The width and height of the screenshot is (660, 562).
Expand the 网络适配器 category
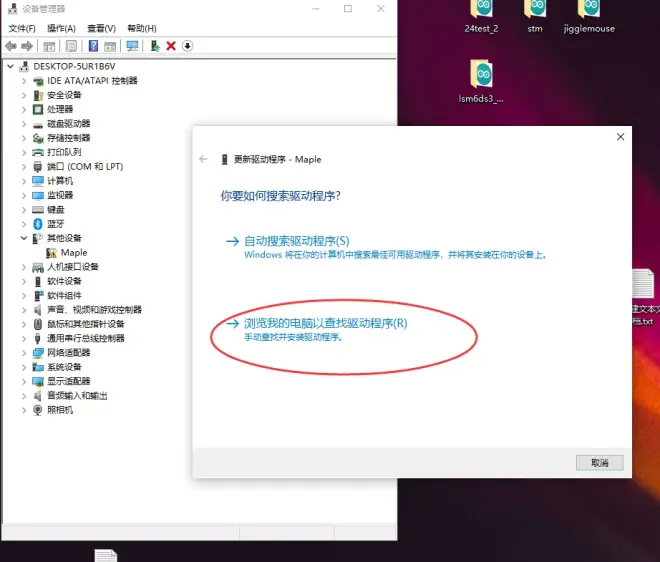[24, 353]
